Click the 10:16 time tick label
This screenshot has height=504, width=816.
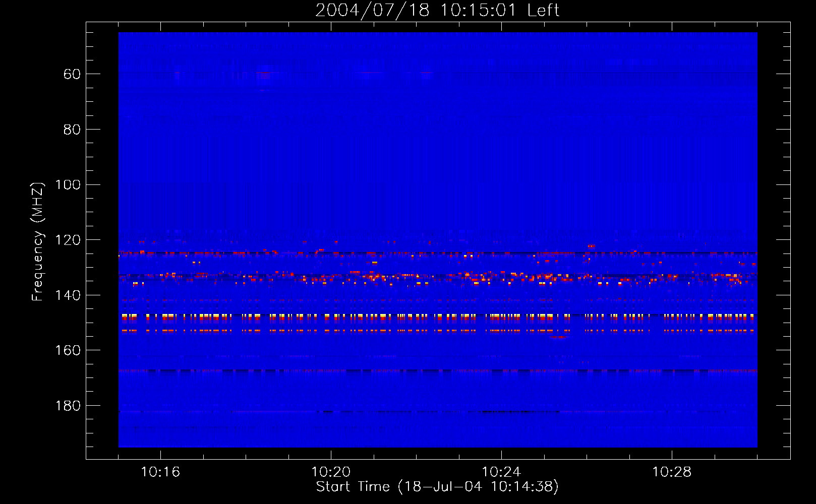point(160,472)
